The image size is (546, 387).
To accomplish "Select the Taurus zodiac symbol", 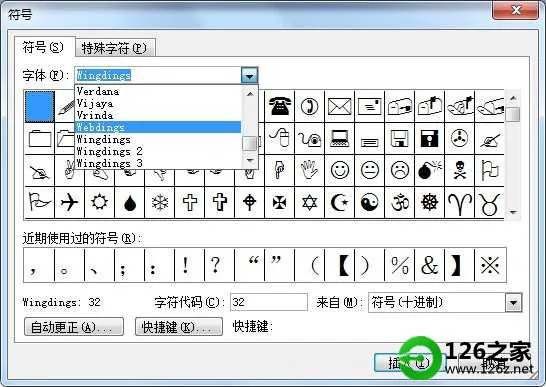I will pos(489,202).
